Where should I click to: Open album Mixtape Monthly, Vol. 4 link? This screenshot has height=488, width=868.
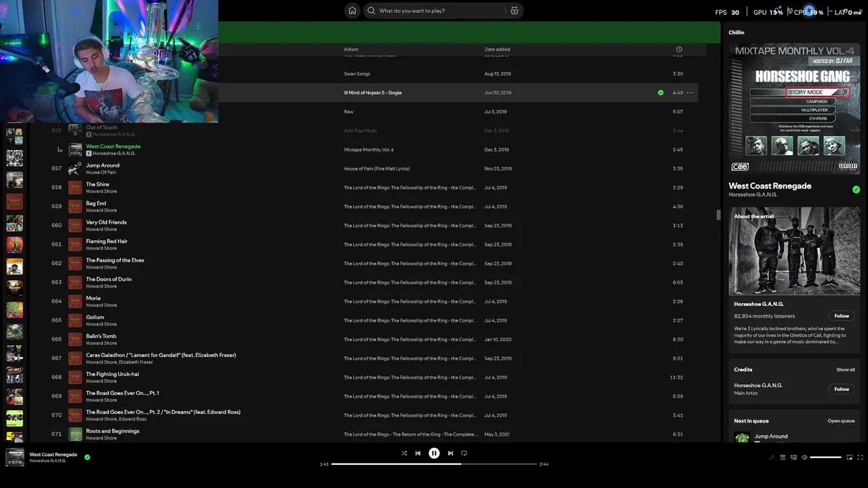(x=368, y=150)
